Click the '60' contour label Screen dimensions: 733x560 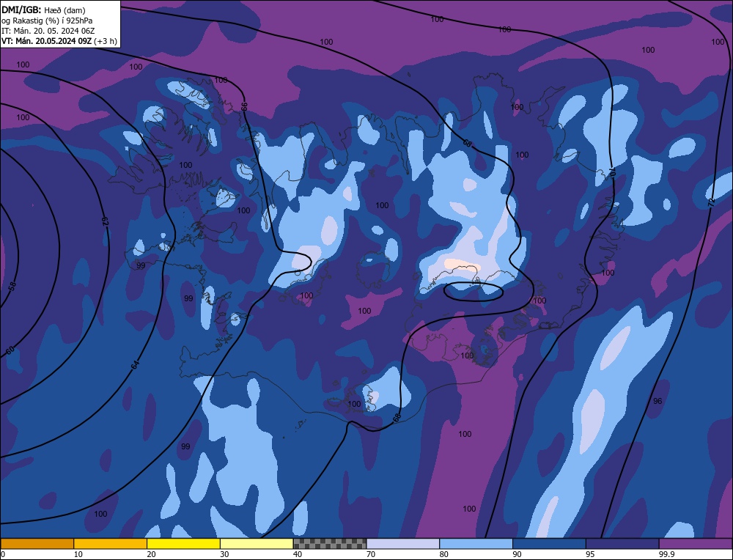click(10, 350)
